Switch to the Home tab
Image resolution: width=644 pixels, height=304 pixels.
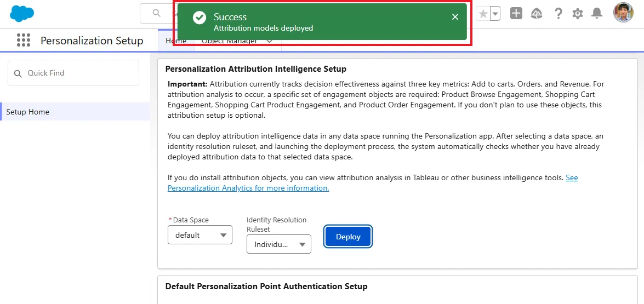(x=176, y=41)
